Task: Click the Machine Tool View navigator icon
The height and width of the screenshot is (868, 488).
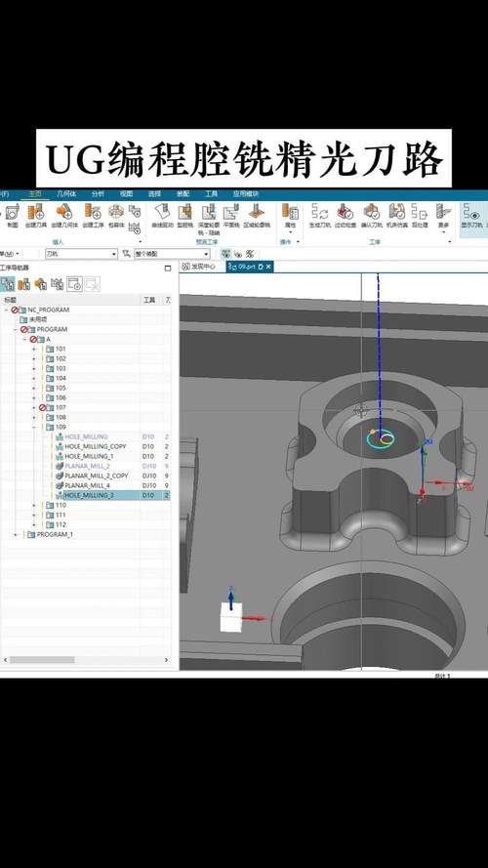Action: [23, 284]
